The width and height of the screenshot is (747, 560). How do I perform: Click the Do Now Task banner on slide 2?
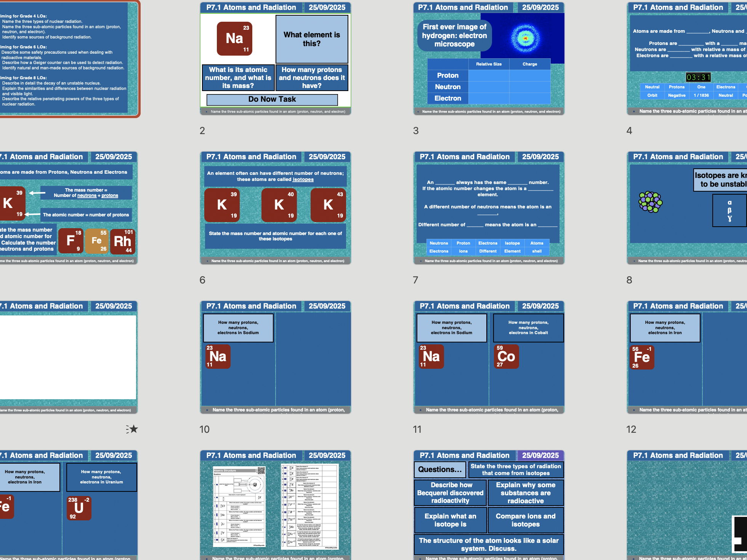(x=273, y=99)
